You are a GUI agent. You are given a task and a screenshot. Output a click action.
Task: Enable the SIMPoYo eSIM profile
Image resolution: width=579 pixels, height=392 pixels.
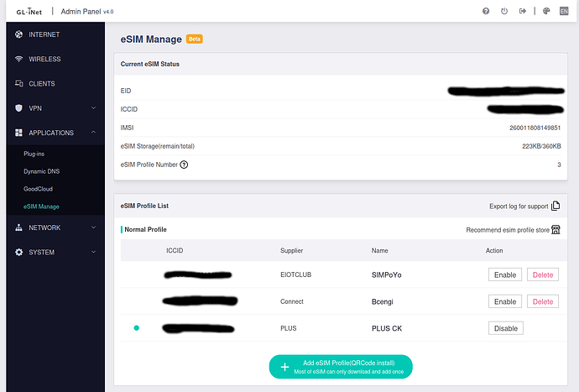(505, 274)
